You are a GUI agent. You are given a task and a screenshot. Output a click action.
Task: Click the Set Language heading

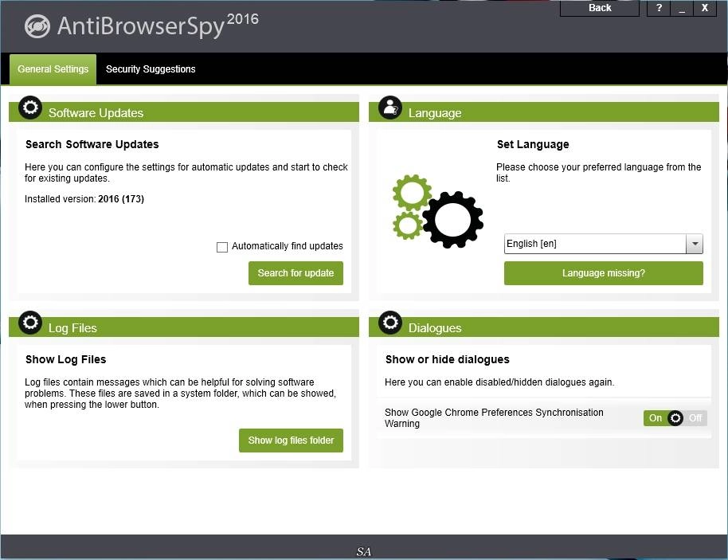[533, 144]
